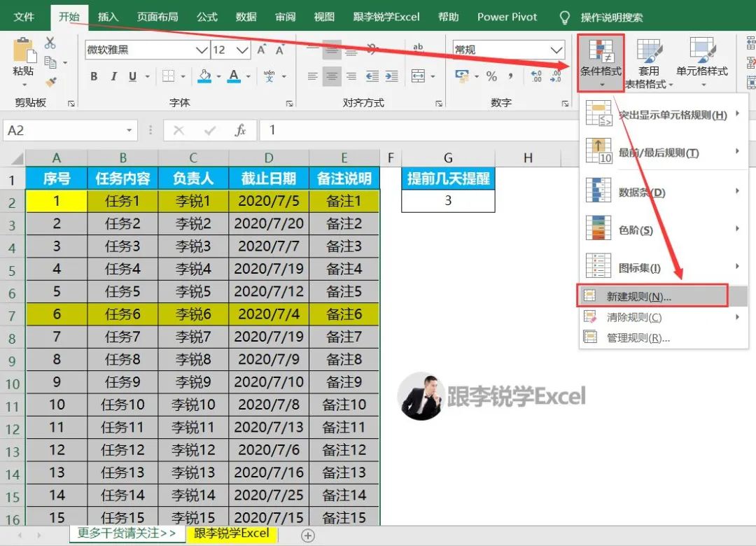Open Cell Styles (单元格样式)
The height and width of the screenshot is (546, 756).
(702, 63)
